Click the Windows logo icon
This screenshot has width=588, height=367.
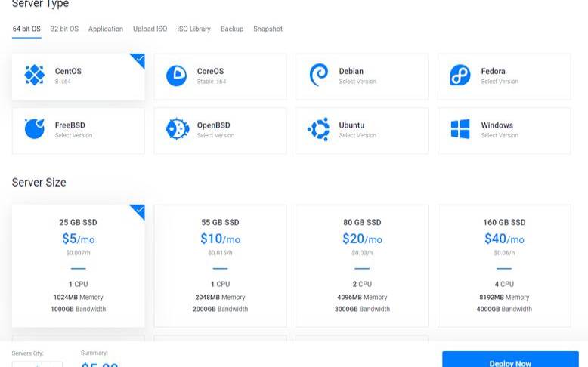pyautogui.click(x=460, y=129)
